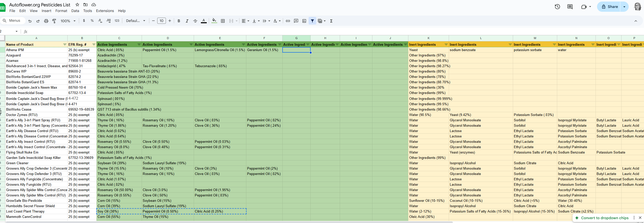Open filter for EPA Reg. # column
The width and height of the screenshot is (644, 223).
tap(94, 44)
